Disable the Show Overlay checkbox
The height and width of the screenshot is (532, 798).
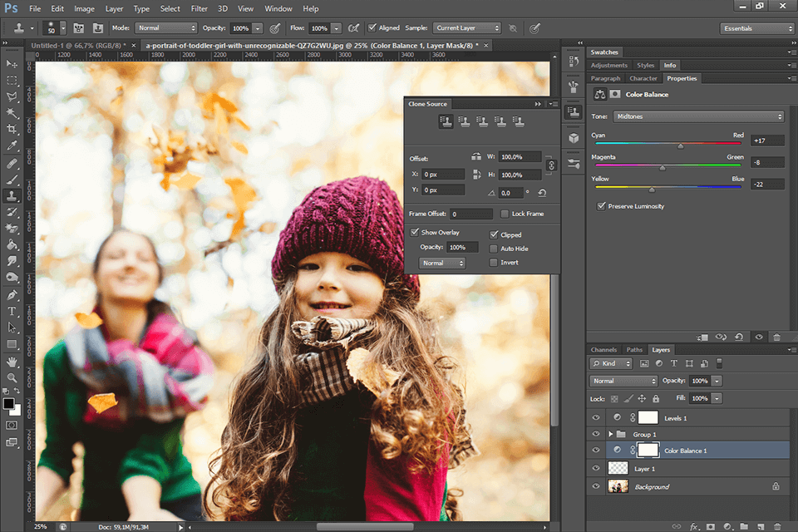click(x=415, y=233)
